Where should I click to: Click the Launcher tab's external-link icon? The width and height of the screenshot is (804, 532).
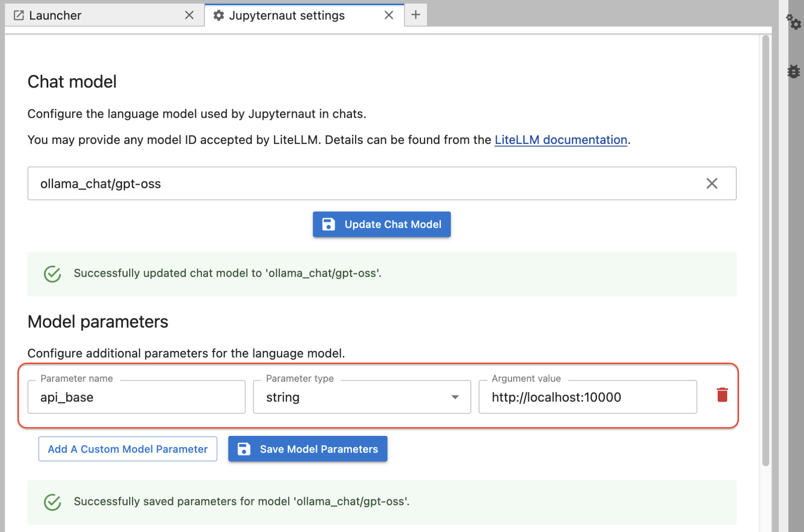[x=19, y=16]
